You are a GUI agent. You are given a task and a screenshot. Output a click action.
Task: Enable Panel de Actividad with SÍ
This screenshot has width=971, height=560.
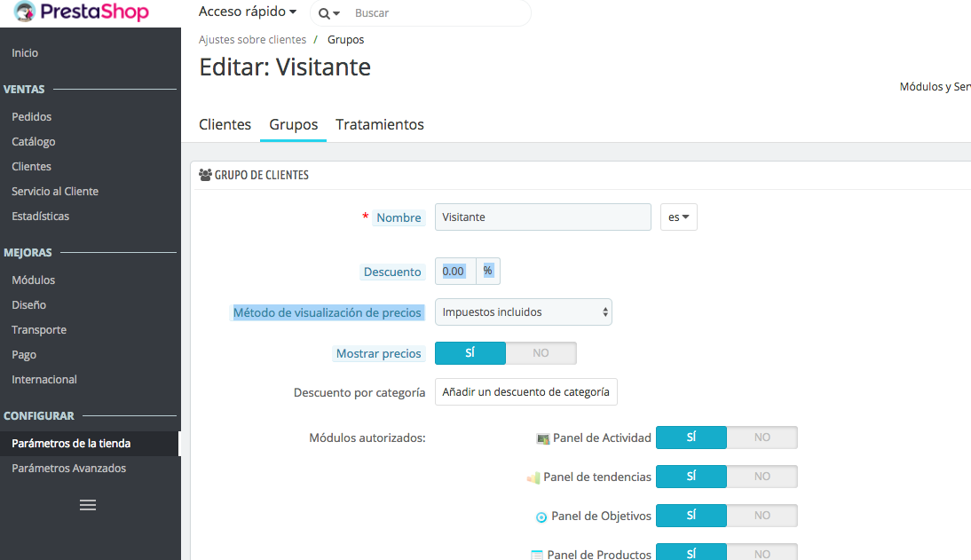pos(691,438)
